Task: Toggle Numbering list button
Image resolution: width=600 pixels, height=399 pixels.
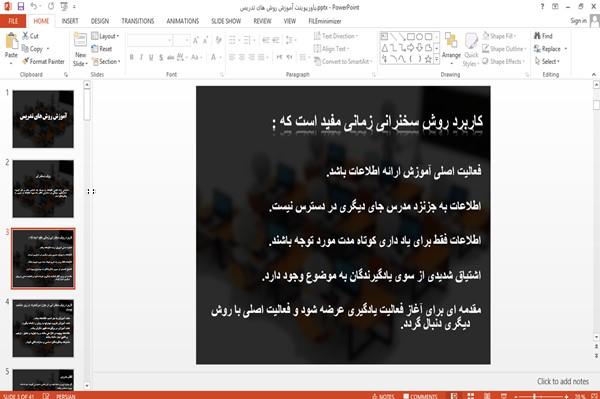Action: pyautogui.click(x=247, y=40)
